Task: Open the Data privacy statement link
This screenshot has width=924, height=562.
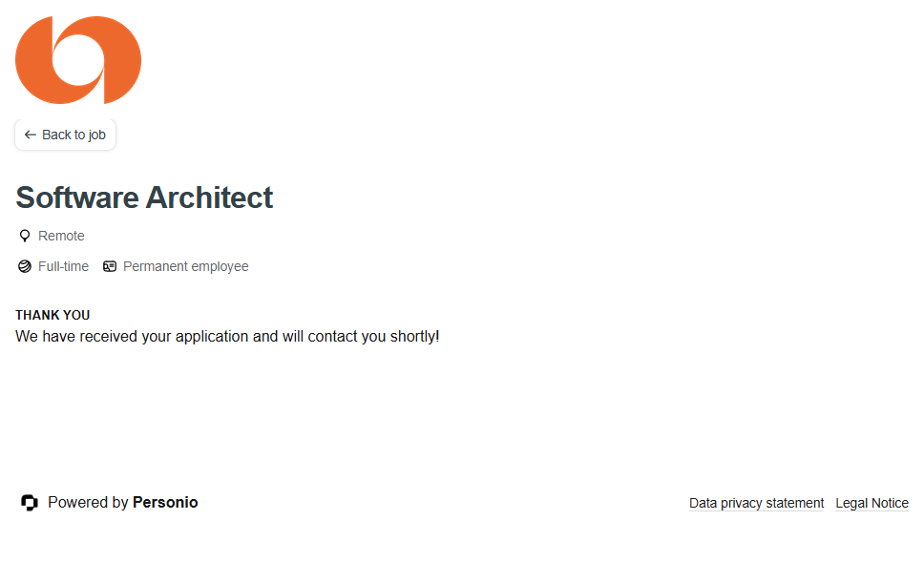Action: point(756,503)
